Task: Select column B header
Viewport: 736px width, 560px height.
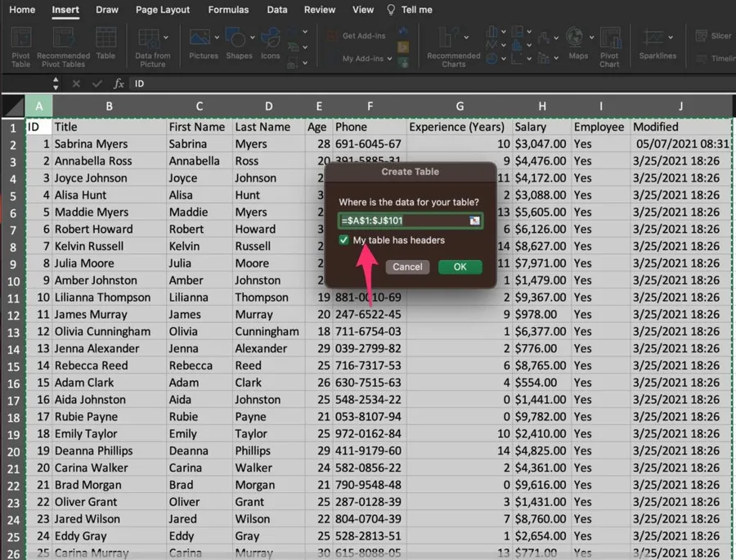Action: [x=109, y=106]
